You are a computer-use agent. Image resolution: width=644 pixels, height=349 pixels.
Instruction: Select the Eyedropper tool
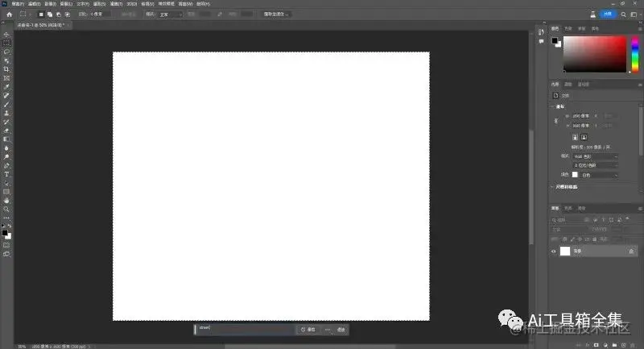coord(6,87)
